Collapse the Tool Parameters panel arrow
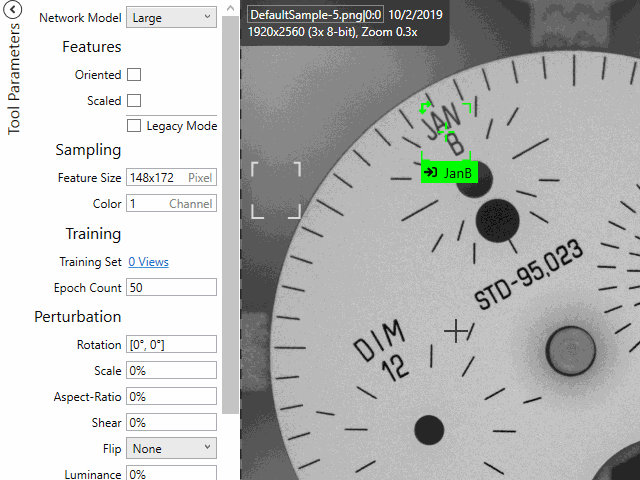 [x=14, y=13]
